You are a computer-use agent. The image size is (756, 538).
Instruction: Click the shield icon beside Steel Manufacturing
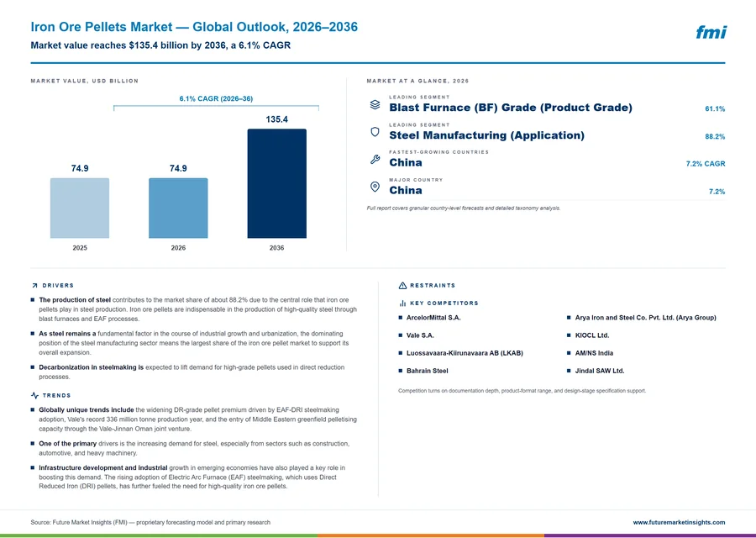click(375, 132)
